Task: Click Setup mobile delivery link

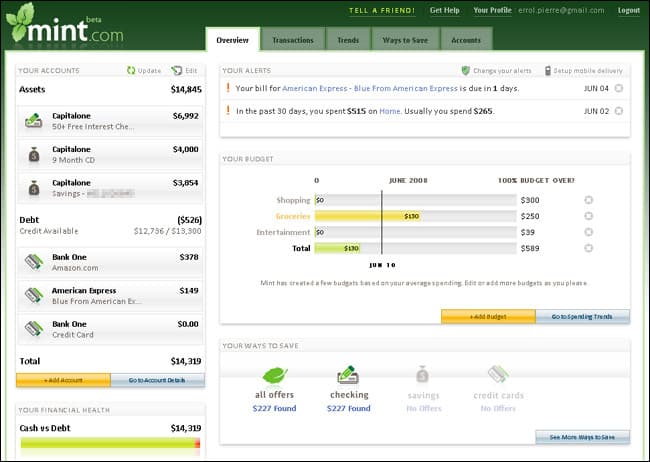Action: [588, 71]
